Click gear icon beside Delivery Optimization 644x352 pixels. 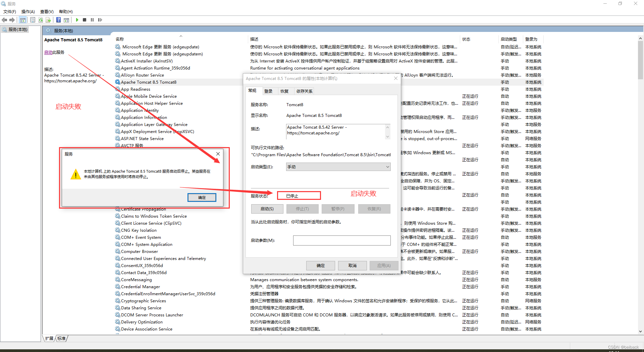[117, 322]
